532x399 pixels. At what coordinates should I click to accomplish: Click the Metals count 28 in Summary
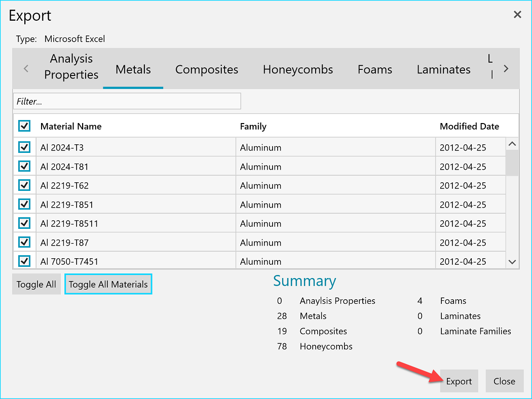click(282, 316)
